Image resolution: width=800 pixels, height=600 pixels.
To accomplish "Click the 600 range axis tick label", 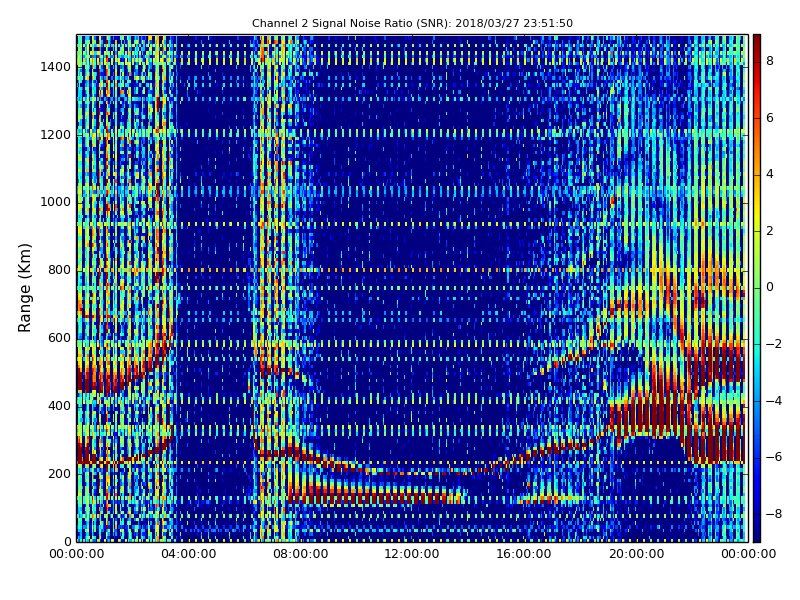I will [x=59, y=338].
